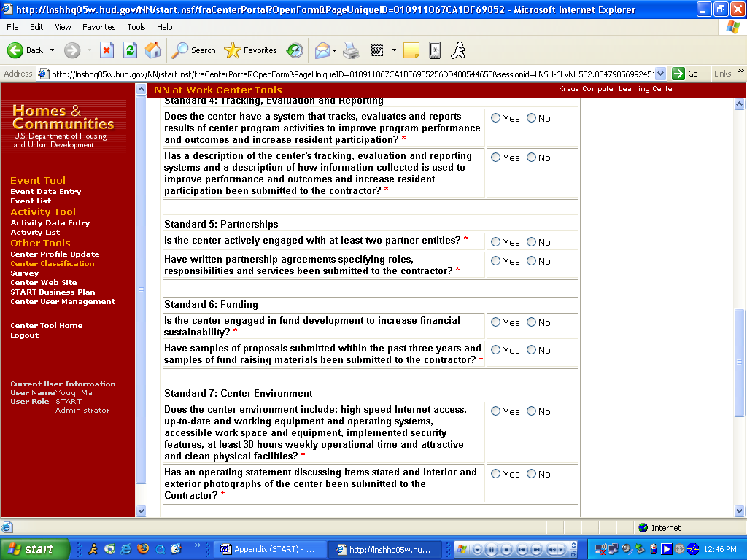Click the yellow Discuss note icon
The width and height of the screenshot is (747, 560).
(x=411, y=50)
